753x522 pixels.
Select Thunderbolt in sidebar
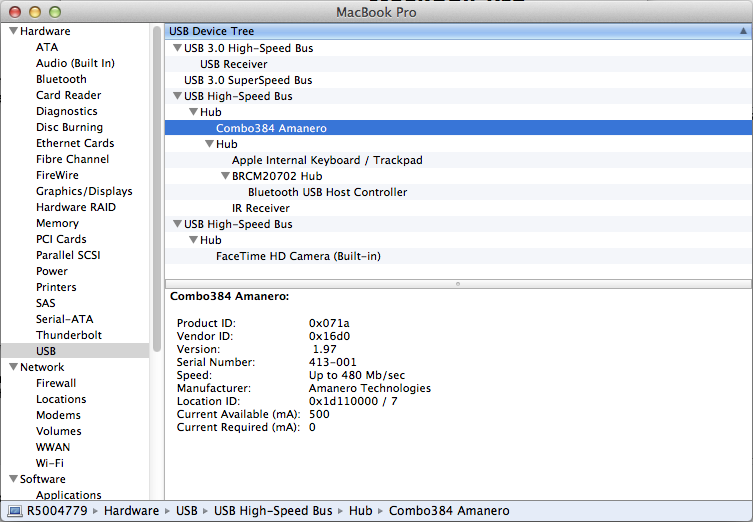(x=69, y=335)
